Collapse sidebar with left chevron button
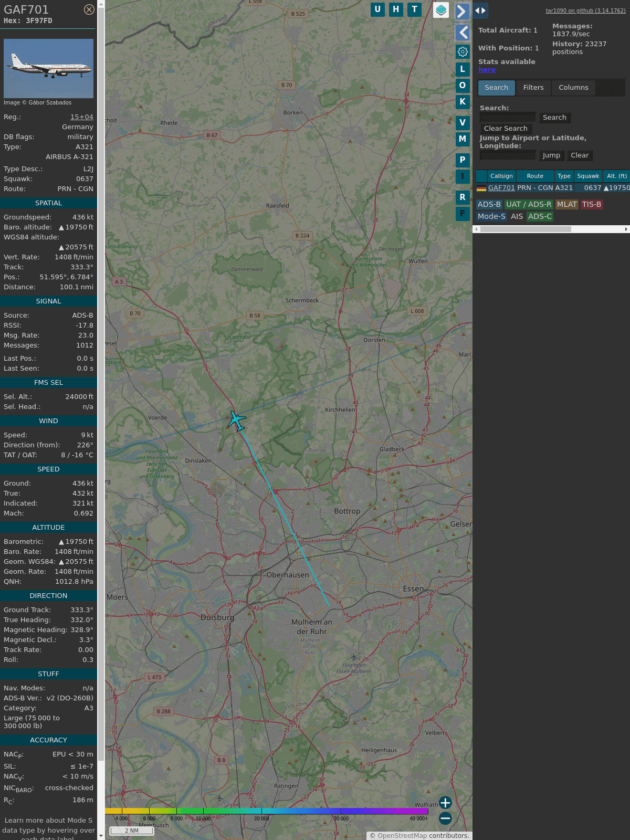Viewport: 630px width, 840px height. click(x=463, y=33)
